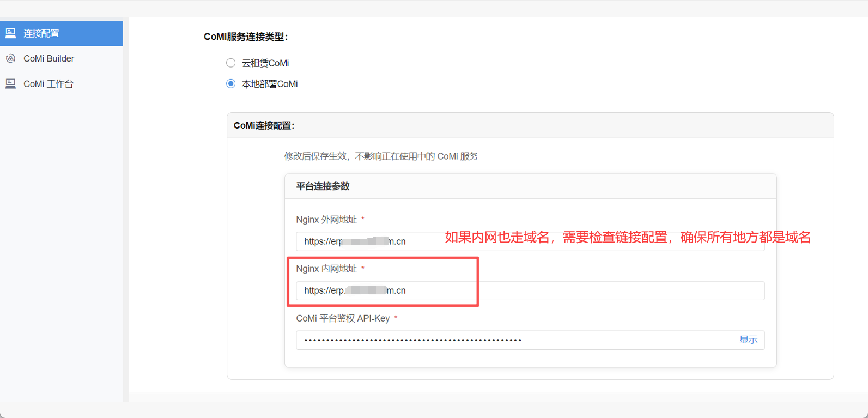Image resolution: width=868 pixels, height=418 pixels.
Task: Click the Nginx 内网地址 field label
Action: [x=326, y=269]
